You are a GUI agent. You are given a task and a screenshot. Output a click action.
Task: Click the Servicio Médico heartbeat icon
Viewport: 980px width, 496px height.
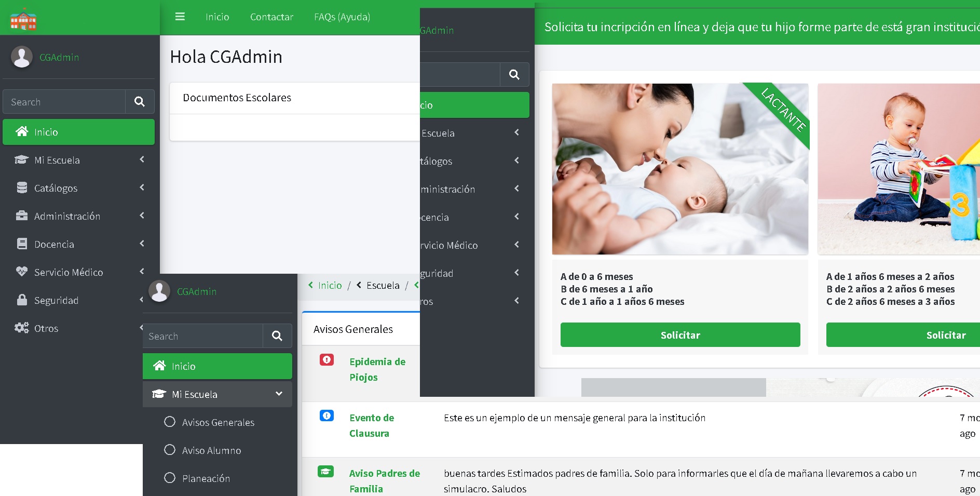click(x=22, y=272)
